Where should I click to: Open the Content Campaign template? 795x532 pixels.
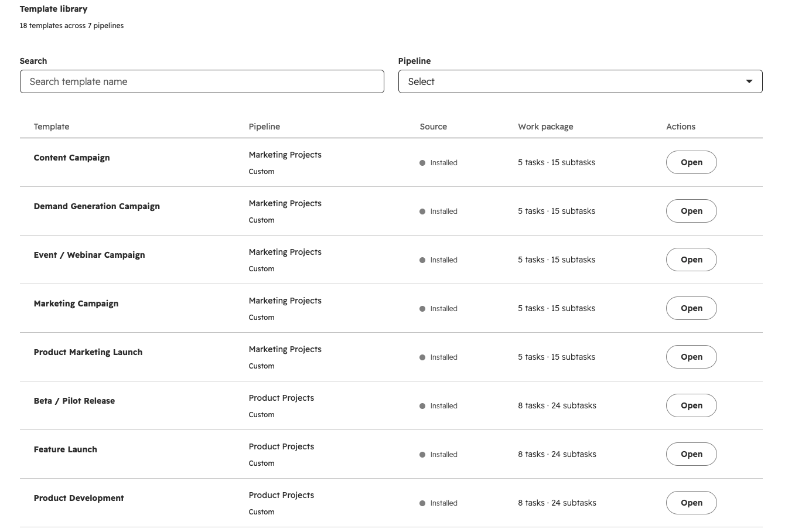point(691,162)
